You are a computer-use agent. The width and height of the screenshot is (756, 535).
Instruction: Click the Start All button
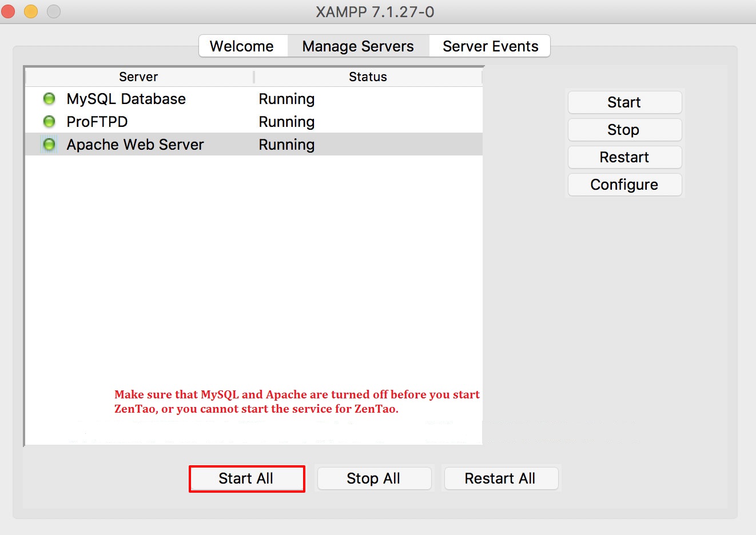(246, 478)
